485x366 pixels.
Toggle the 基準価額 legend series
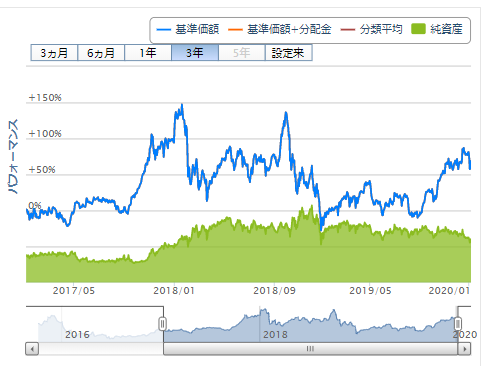(x=188, y=29)
